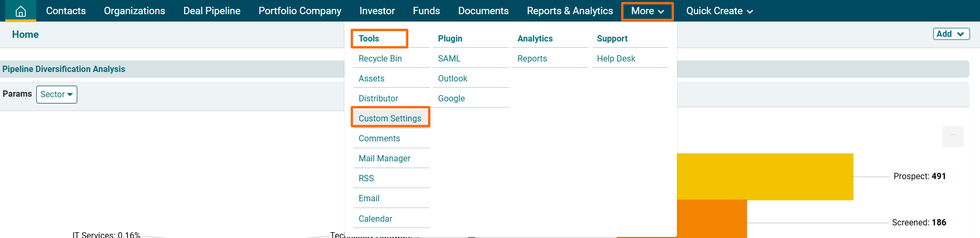Open Help Desk under Support
The width and height of the screenshot is (980, 238).
615,58
